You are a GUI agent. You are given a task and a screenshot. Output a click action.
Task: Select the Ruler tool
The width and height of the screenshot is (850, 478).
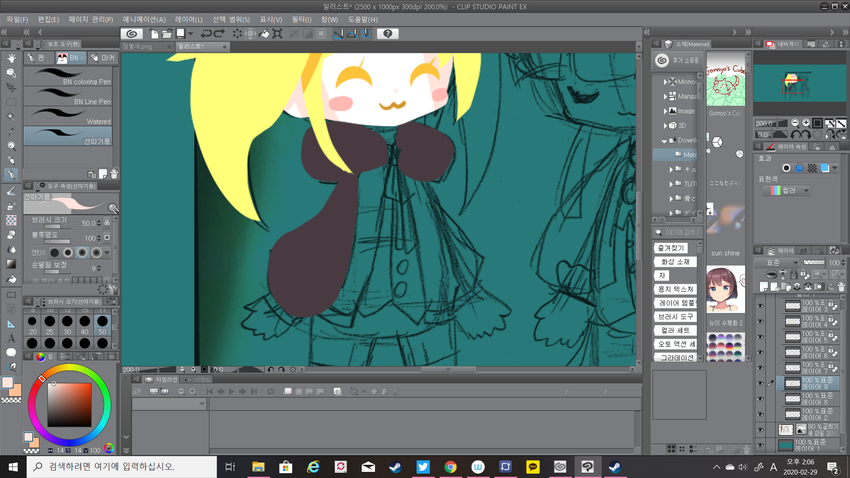(11, 324)
